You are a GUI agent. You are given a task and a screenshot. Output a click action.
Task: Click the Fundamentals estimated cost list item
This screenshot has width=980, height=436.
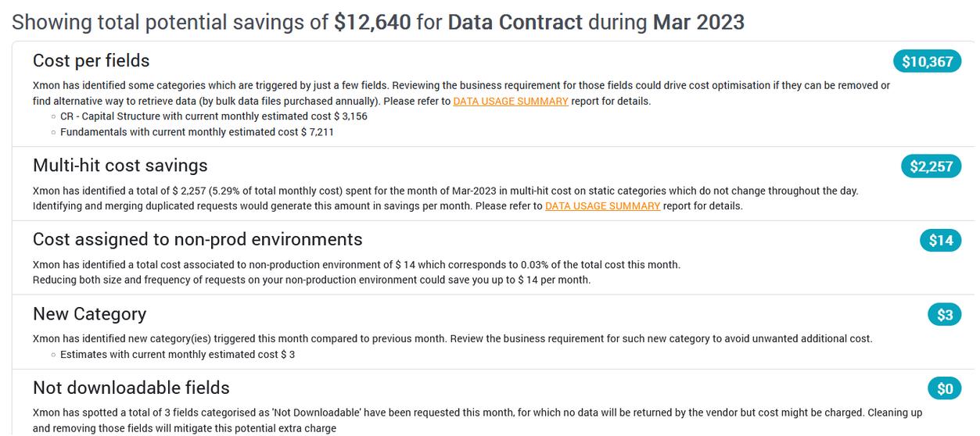tap(196, 132)
